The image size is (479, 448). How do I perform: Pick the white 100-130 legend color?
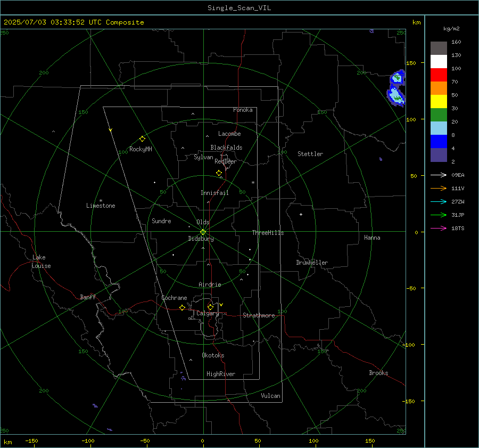(x=439, y=62)
